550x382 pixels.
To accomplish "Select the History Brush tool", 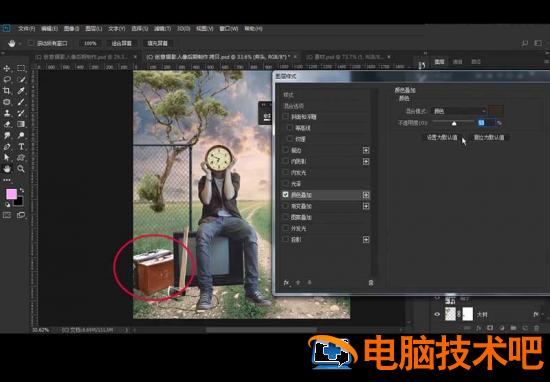I will coord(21,113).
